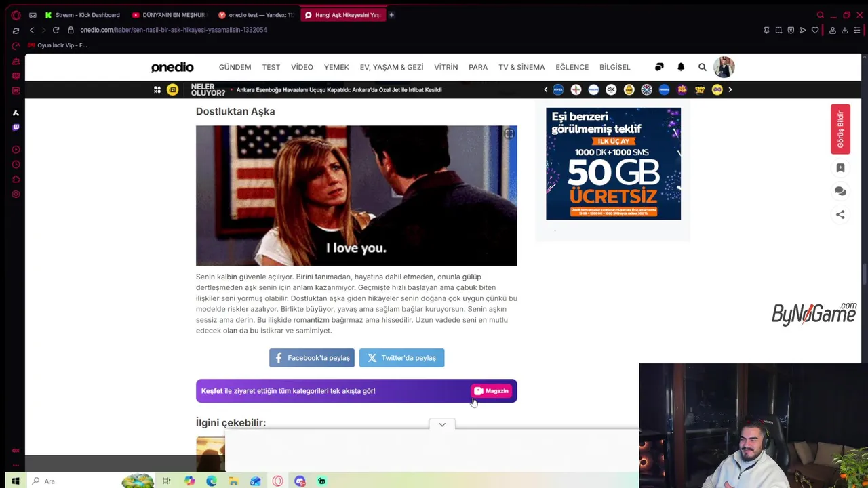Open GÜNDEM menu
The height and width of the screenshot is (488, 868).
(x=235, y=67)
